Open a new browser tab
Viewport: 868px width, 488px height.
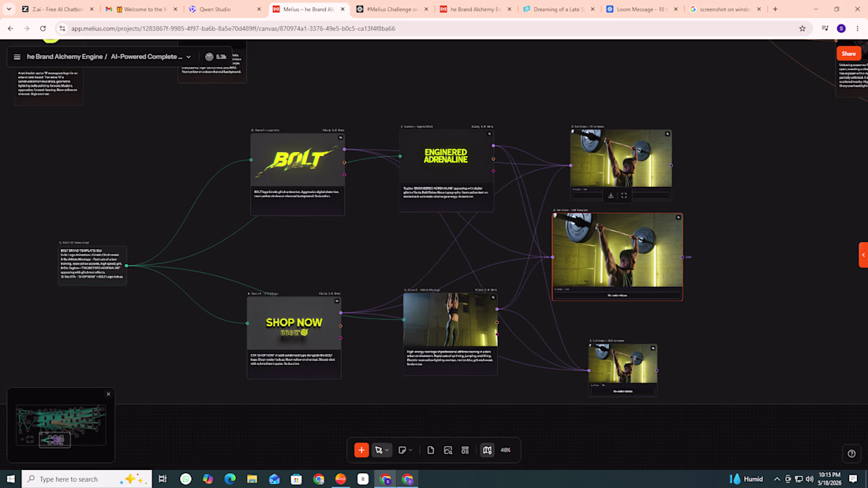(775, 9)
